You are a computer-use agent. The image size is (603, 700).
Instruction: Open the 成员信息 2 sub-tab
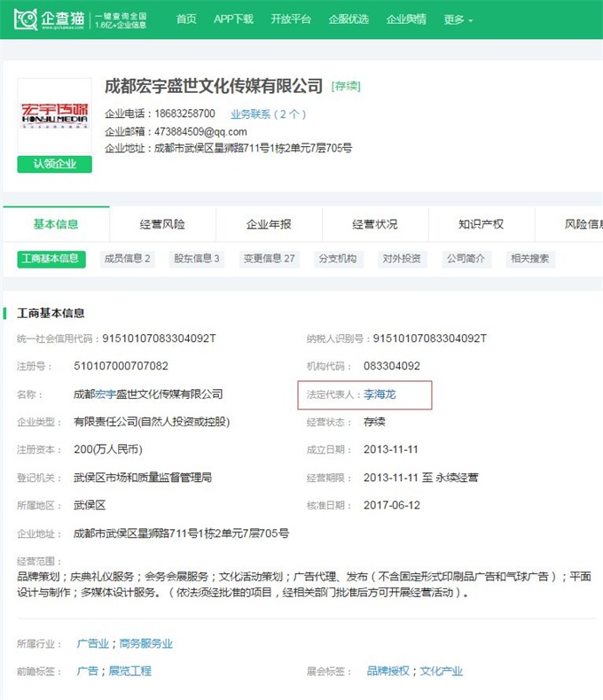(128, 259)
